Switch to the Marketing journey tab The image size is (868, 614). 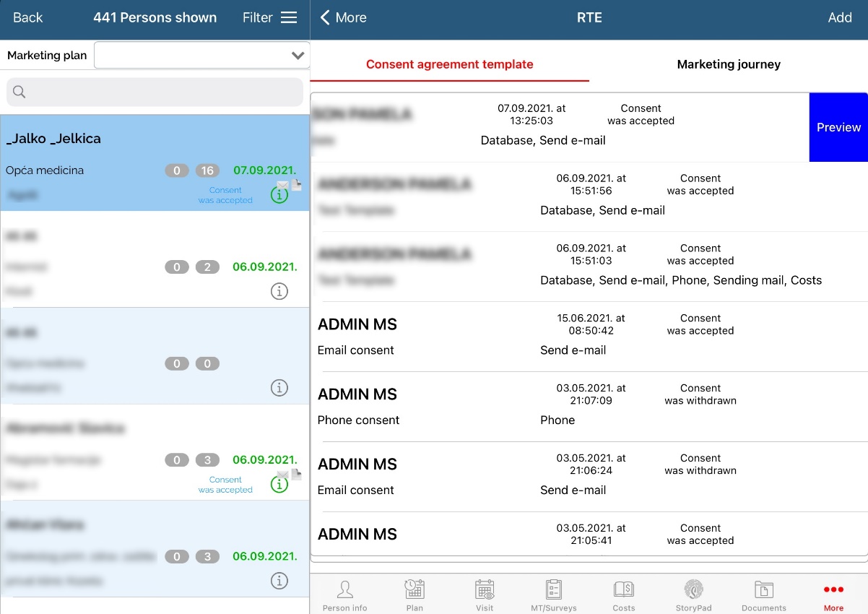[x=729, y=64]
